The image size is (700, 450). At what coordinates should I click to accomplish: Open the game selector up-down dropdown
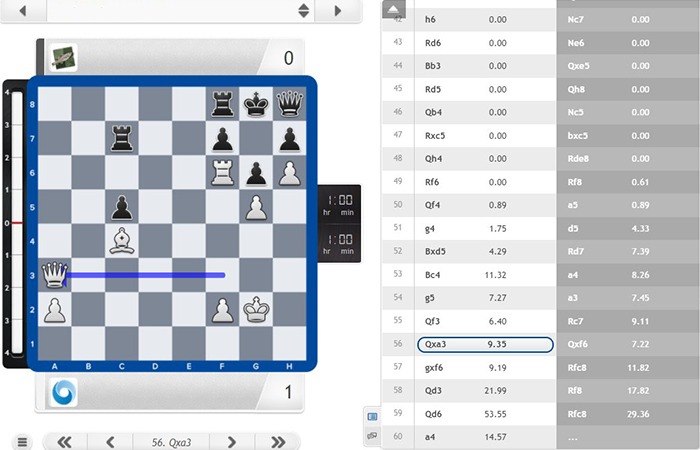click(304, 10)
